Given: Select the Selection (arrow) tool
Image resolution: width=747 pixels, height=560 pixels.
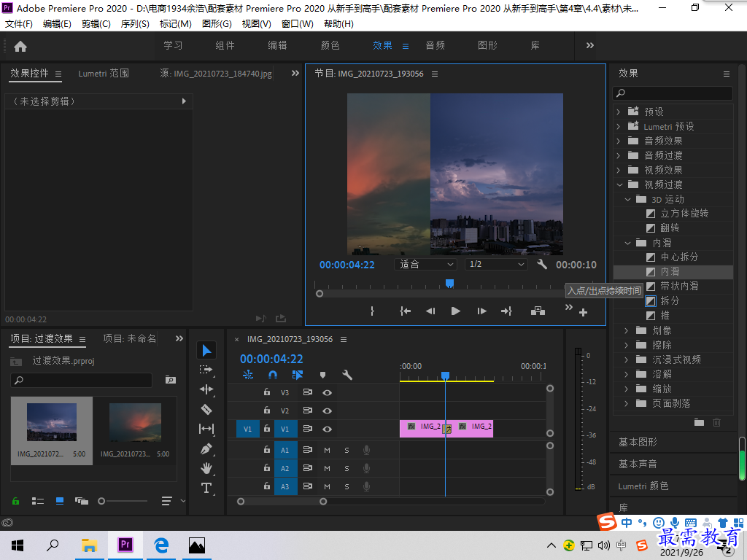Looking at the screenshot, I should [206, 351].
